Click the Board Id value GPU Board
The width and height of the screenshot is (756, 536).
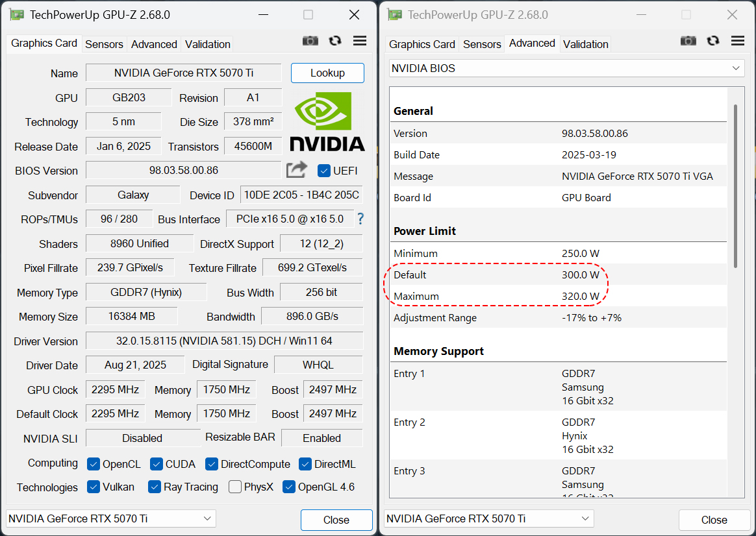coord(586,197)
